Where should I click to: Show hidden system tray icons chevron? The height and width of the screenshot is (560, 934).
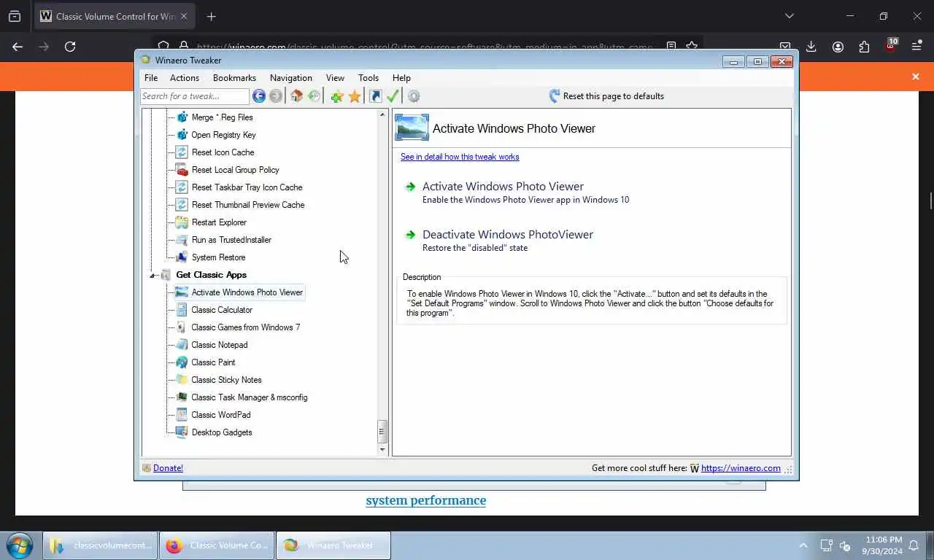coord(803,545)
